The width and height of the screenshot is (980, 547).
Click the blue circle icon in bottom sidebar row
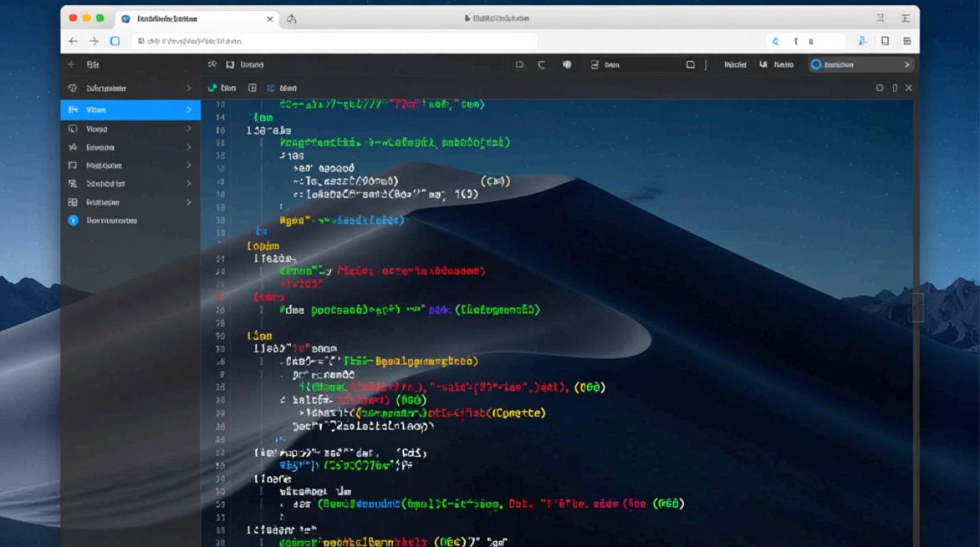[x=73, y=220]
